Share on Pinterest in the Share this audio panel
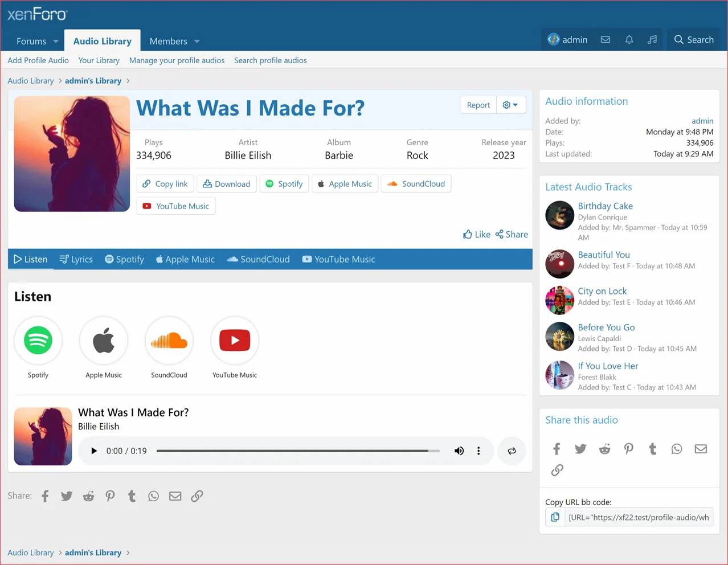 (x=628, y=449)
